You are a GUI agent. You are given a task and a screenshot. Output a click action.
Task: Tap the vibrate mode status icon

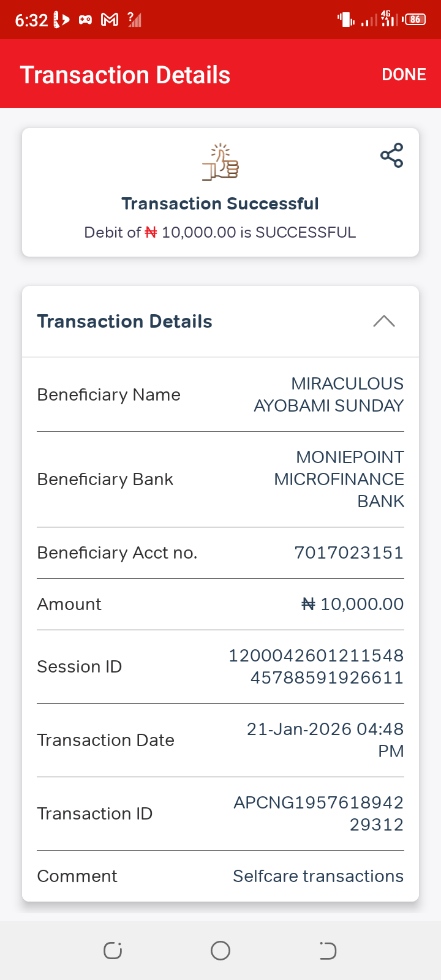point(346,20)
